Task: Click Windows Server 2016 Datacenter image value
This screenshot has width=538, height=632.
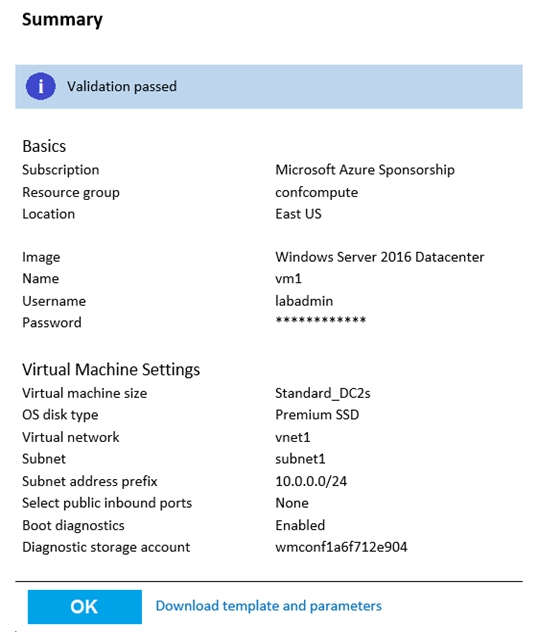Action: pos(380,257)
